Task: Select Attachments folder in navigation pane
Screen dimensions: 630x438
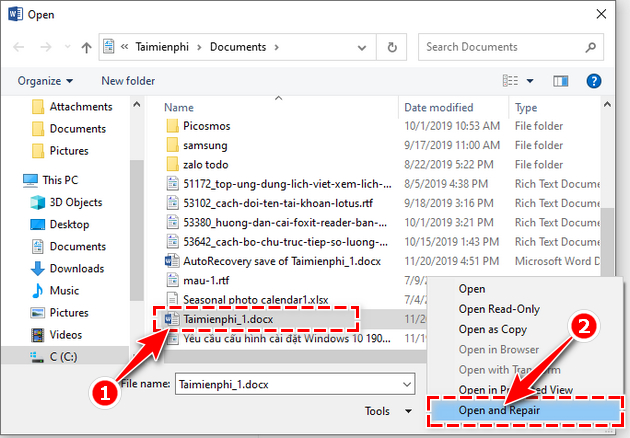Action: 72,106
